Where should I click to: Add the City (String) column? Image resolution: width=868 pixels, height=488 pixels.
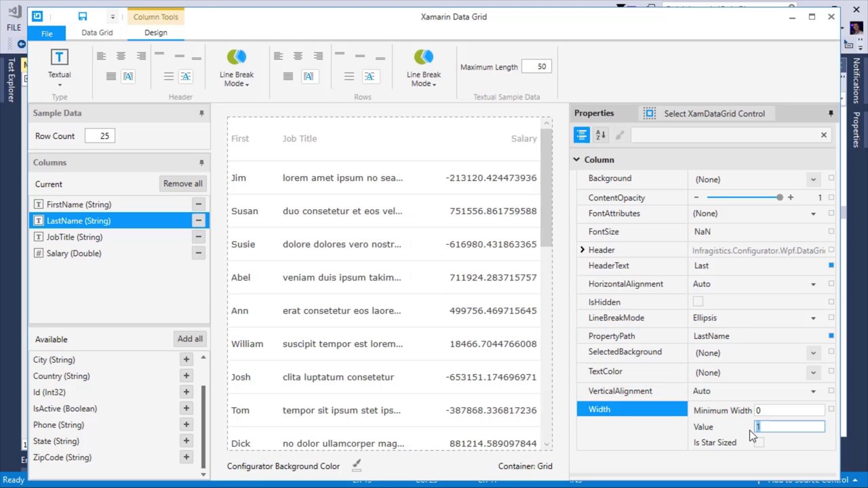186,359
